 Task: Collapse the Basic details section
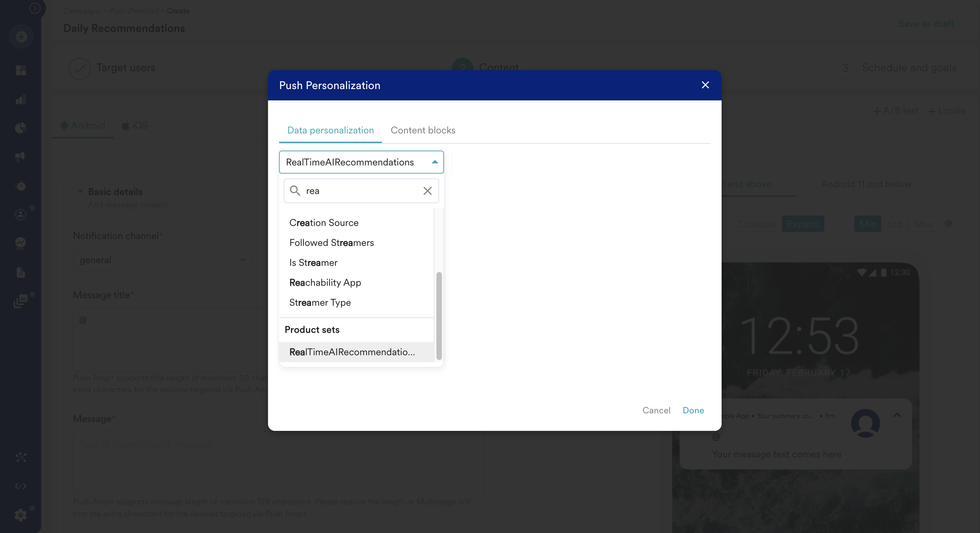(80, 192)
